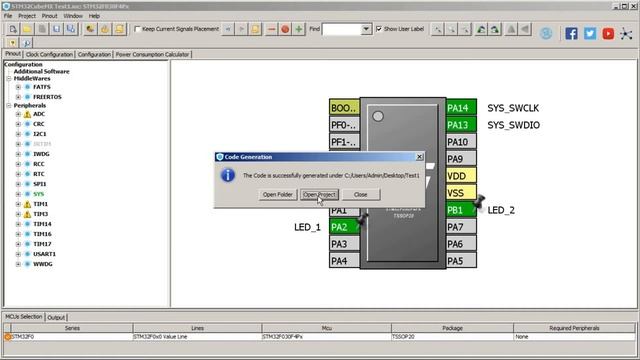Open the Twitter link icon
Screen dimensions: 640x360
click(590, 33)
